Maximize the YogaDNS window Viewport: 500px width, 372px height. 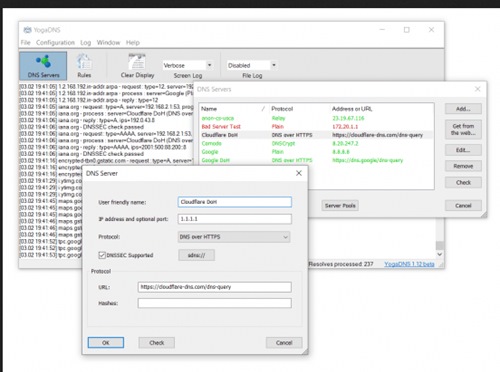(x=407, y=30)
